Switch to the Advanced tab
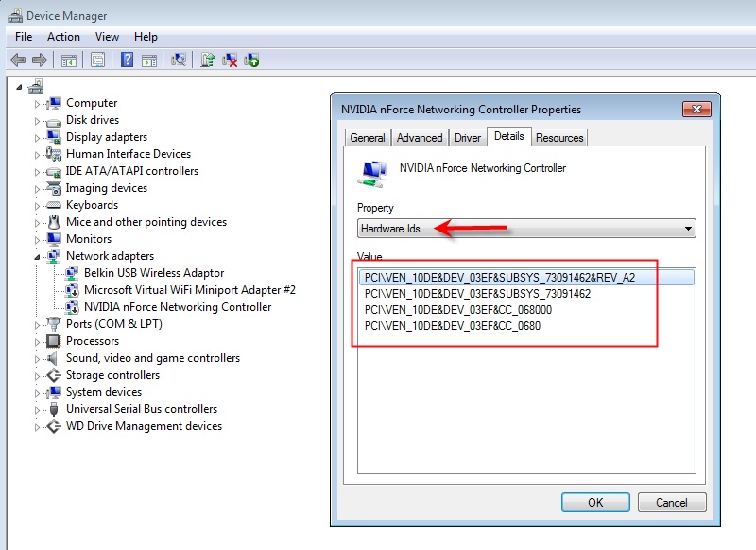This screenshot has height=550, width=756. (420, 137)
